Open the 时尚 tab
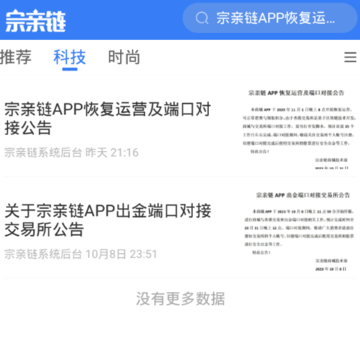The height and width of the screenshot is (360, 360). 124,57
